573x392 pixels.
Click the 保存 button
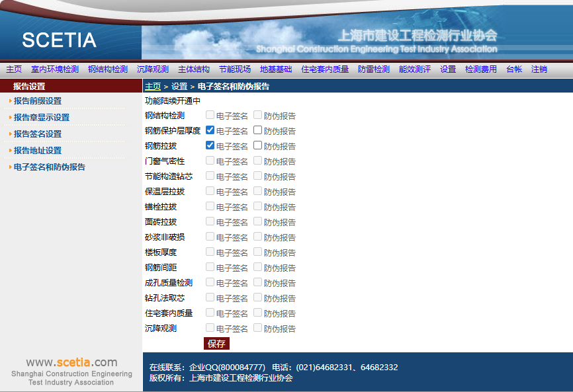(216, 344)
